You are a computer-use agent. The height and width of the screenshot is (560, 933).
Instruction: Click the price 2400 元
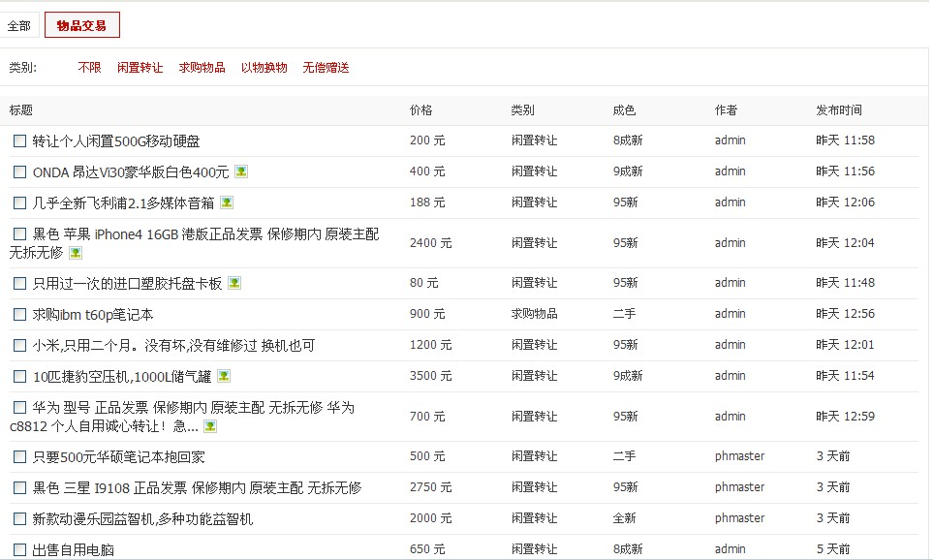point(431,243)
